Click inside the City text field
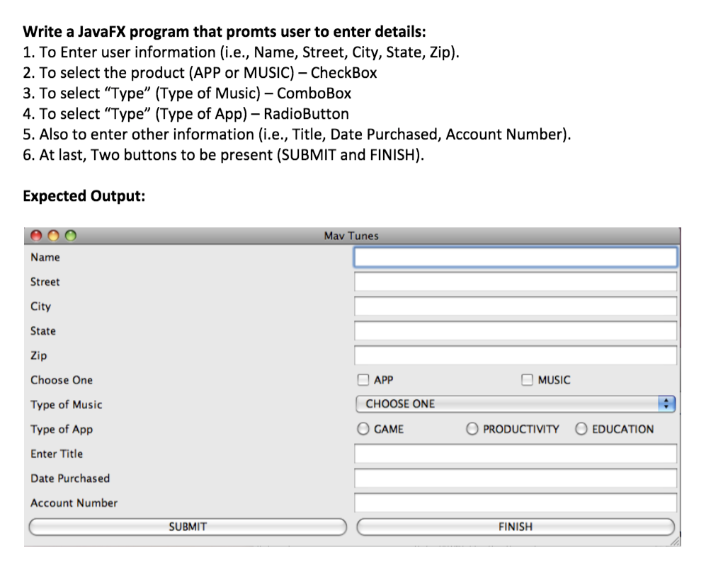Screen dimensions: 728x569 click(516, 306)
